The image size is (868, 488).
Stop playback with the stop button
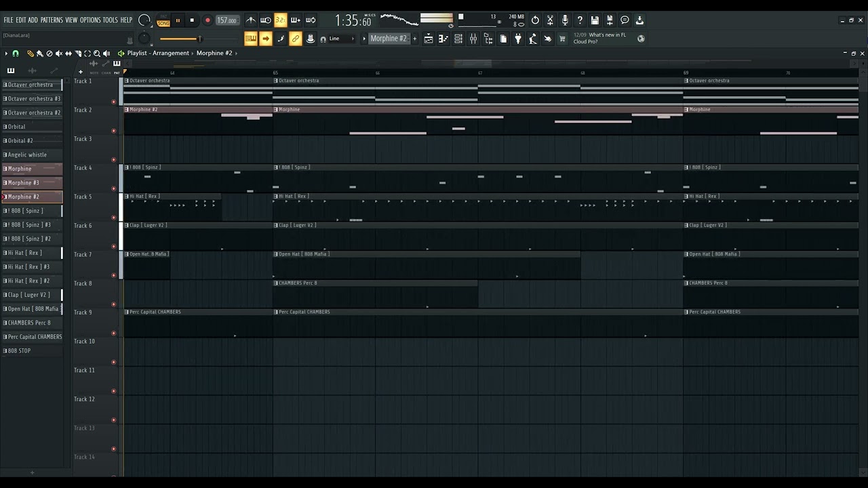192,20
